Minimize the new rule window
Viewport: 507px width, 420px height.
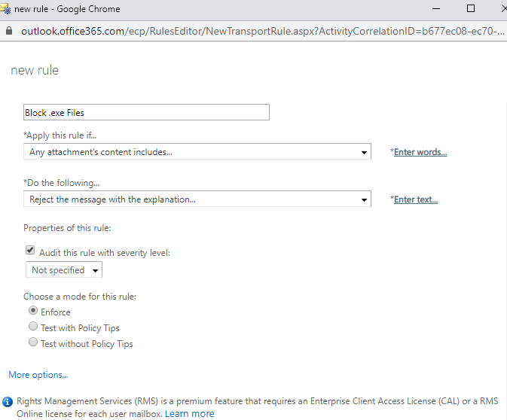coord(436,9)
